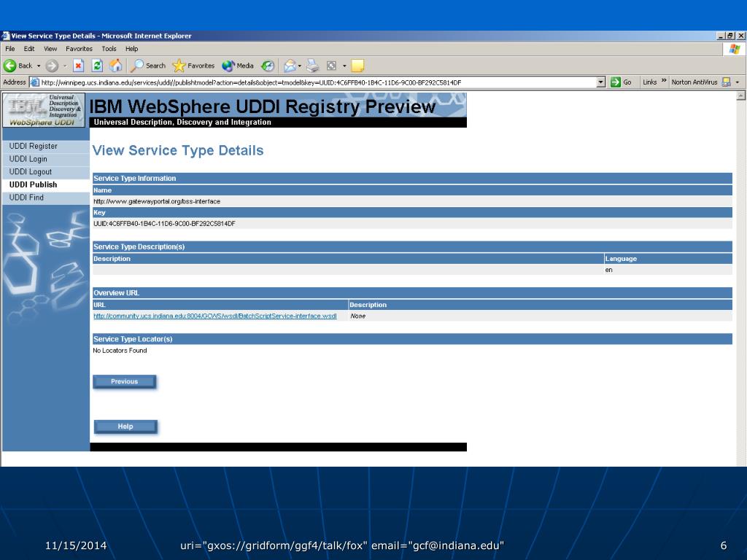This screenshot has height=560, width=747.
Task: Select UDDI Register in the sidebar
Action: pyautogui.click(x=34, y=146)
